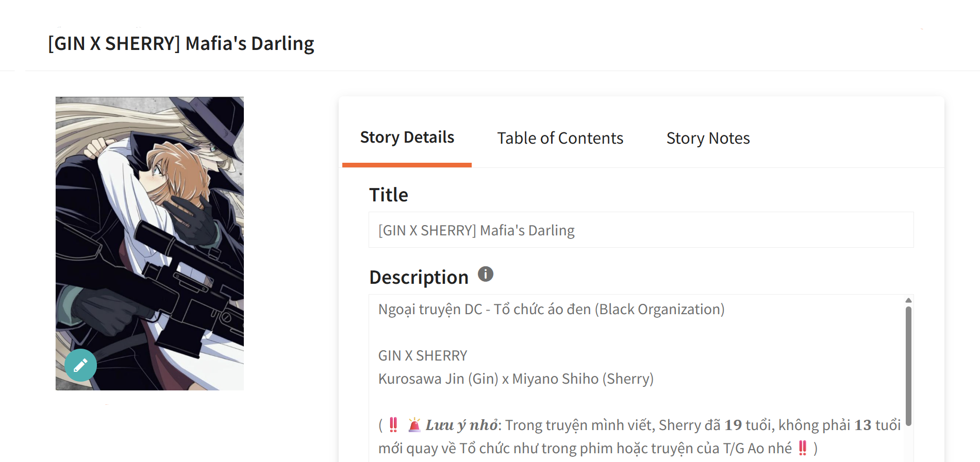Click the bold italic "Lưu ý nhỏ" text
Image resolution: width=980 pixels, height=462 pixels.
461,425
